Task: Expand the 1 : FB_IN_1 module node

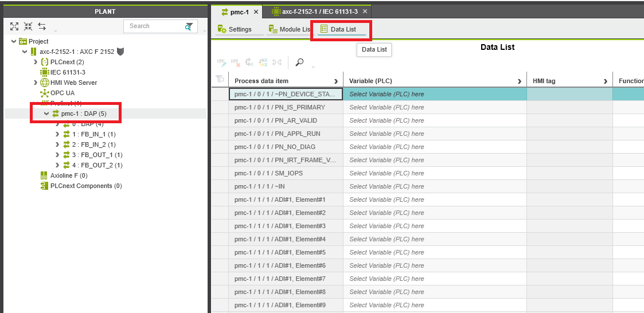Action: (57, 134)
